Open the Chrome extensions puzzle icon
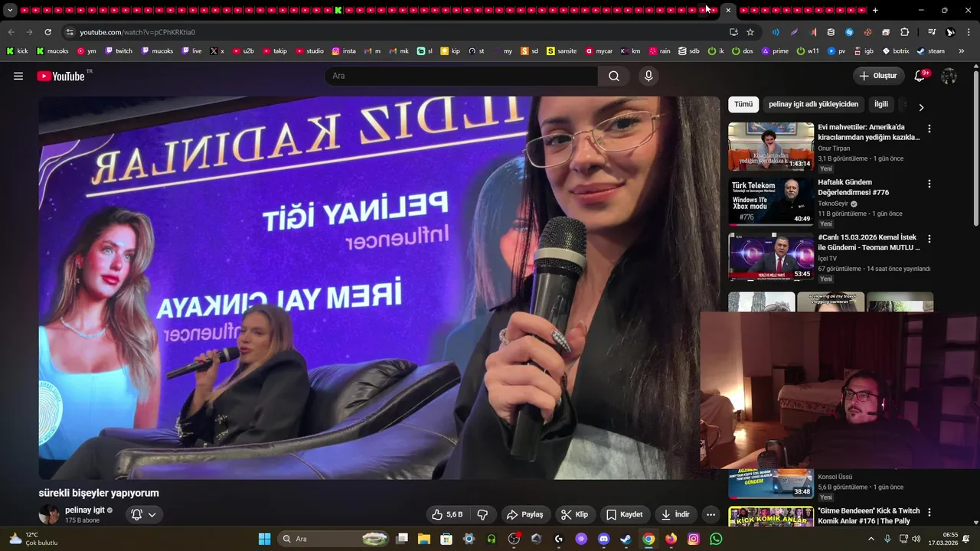This screenshot has width=980, height=551. [904, 32]
